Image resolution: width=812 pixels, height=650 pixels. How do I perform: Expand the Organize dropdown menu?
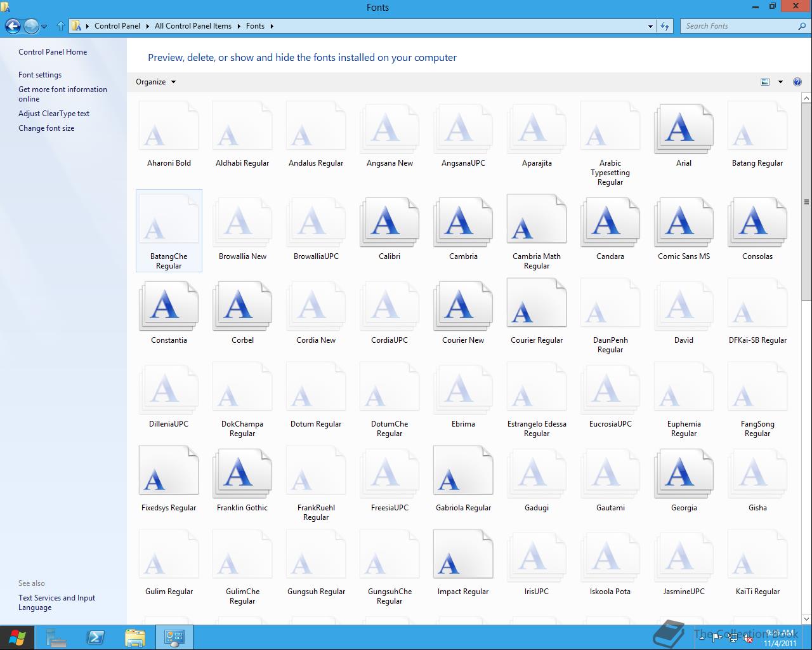155,82
